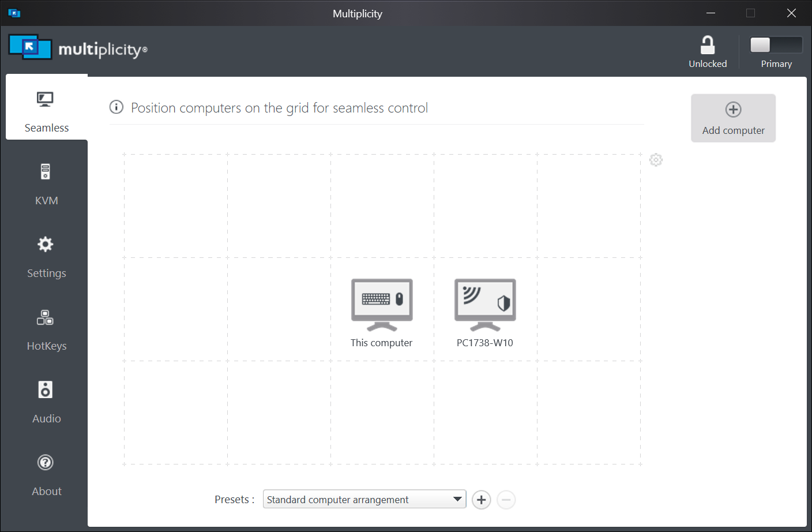Add a new preset with plus button
Image resolution: width=812 pixels, height=532 pixels.
pyautogui.click(x=482, y=500)
